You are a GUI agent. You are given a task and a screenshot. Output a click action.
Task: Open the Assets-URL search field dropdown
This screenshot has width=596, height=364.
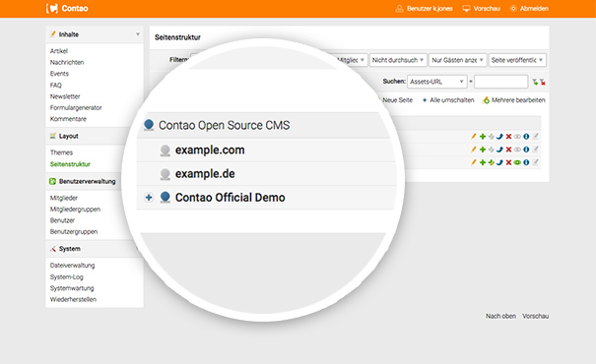coord(436,82)
